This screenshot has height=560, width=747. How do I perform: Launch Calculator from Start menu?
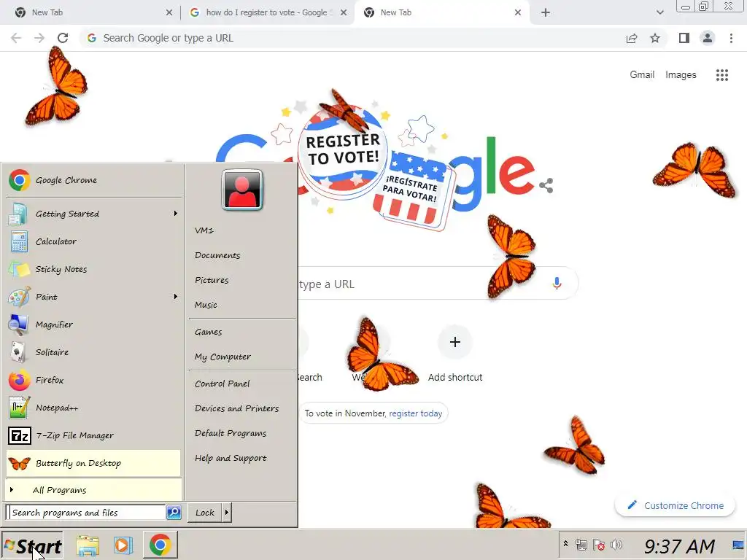point(93,241)
